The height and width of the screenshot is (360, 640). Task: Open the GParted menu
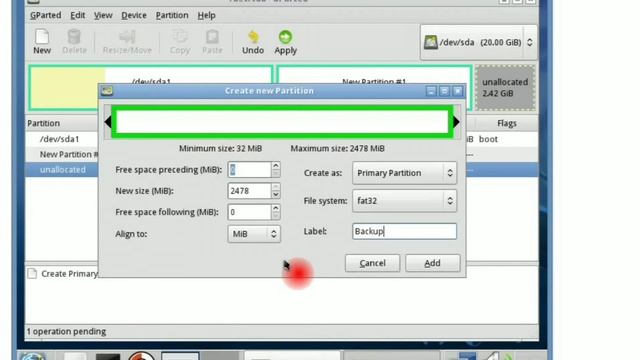46,15
